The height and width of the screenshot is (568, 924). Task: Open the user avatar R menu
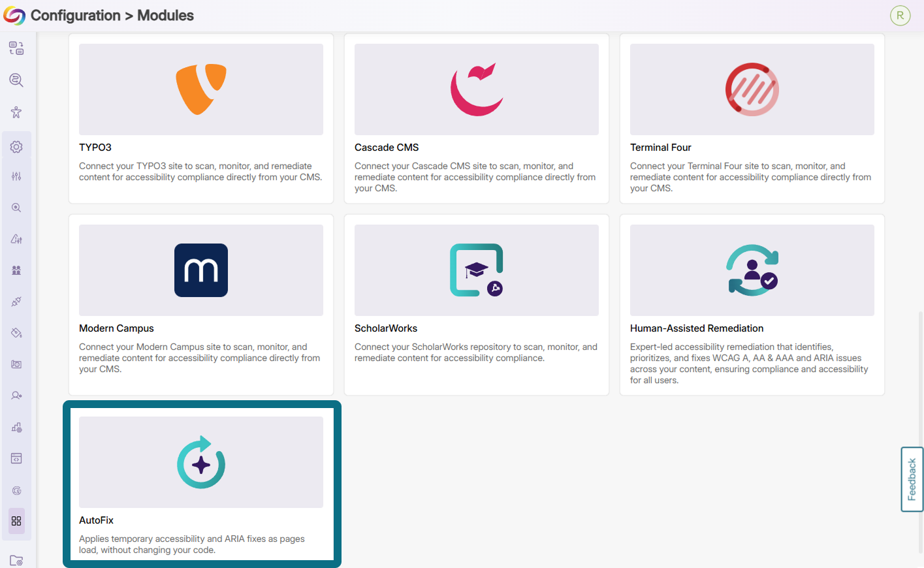click(900, 16)
